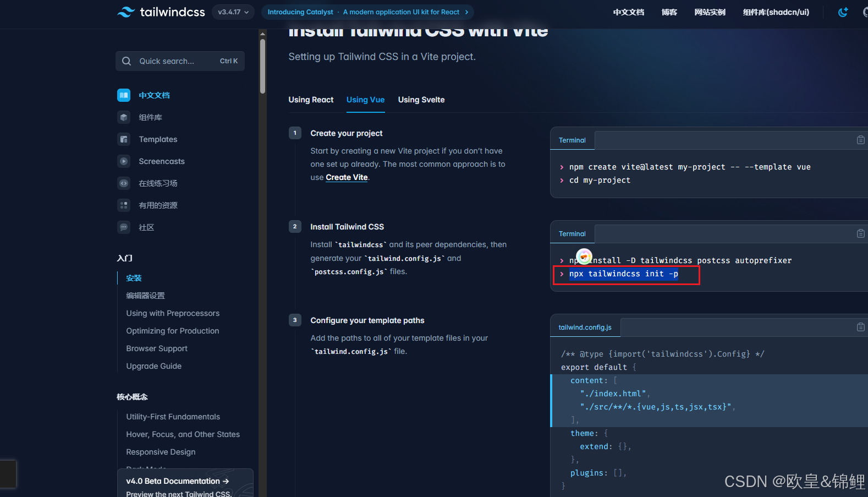Screen dimensions: 868x497
Task: Select 编辑器设置 in the sidebar
Action: pos(145,296)
